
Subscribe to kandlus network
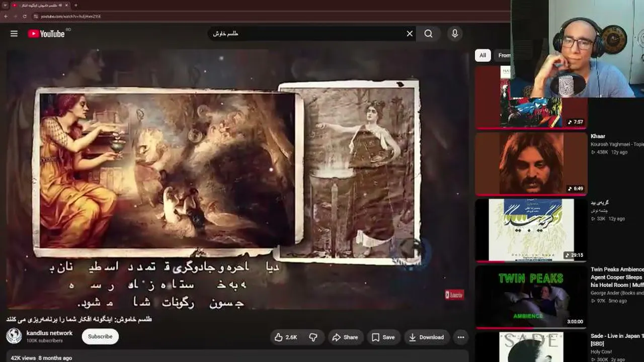pos(100,336)
